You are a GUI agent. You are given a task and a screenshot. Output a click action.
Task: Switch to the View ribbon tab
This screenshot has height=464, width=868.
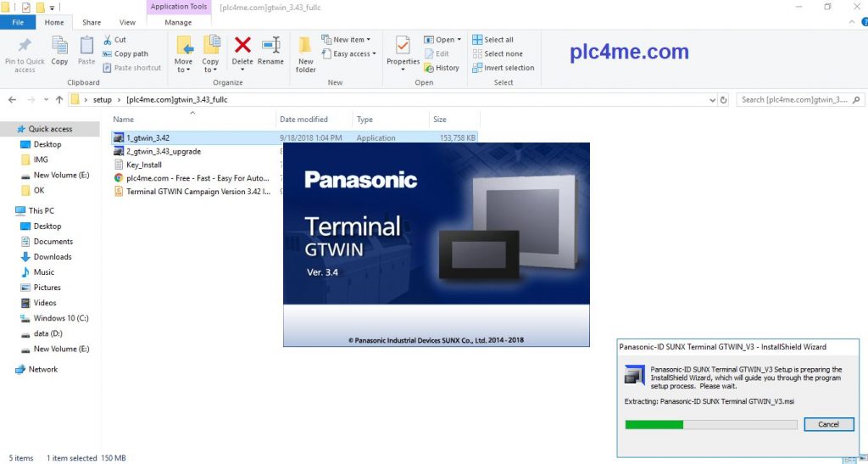pos(127,23)
